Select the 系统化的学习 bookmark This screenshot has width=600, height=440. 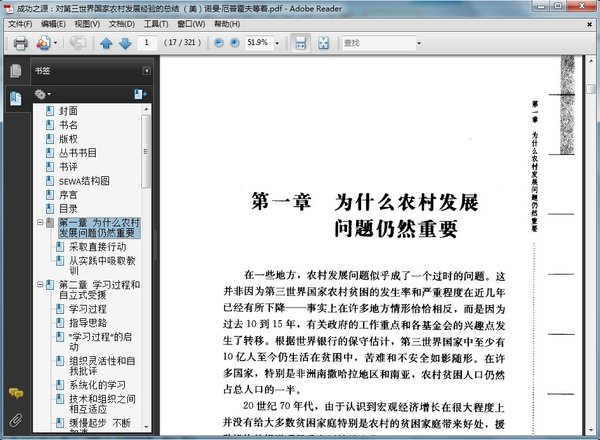tap(97, 385)
